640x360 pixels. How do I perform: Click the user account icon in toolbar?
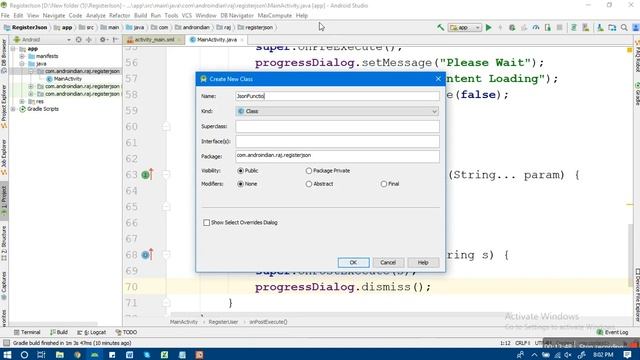point(636,27)
